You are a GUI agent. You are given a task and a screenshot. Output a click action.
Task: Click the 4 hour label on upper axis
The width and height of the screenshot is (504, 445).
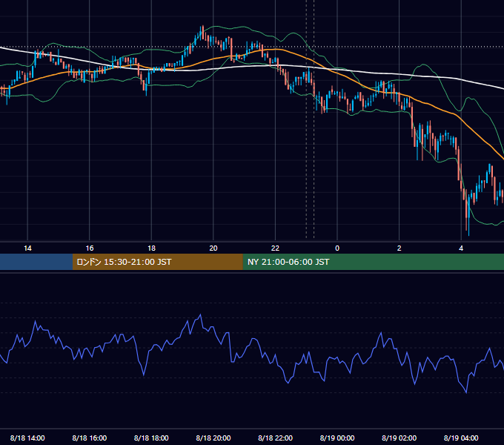click(461, 248)
